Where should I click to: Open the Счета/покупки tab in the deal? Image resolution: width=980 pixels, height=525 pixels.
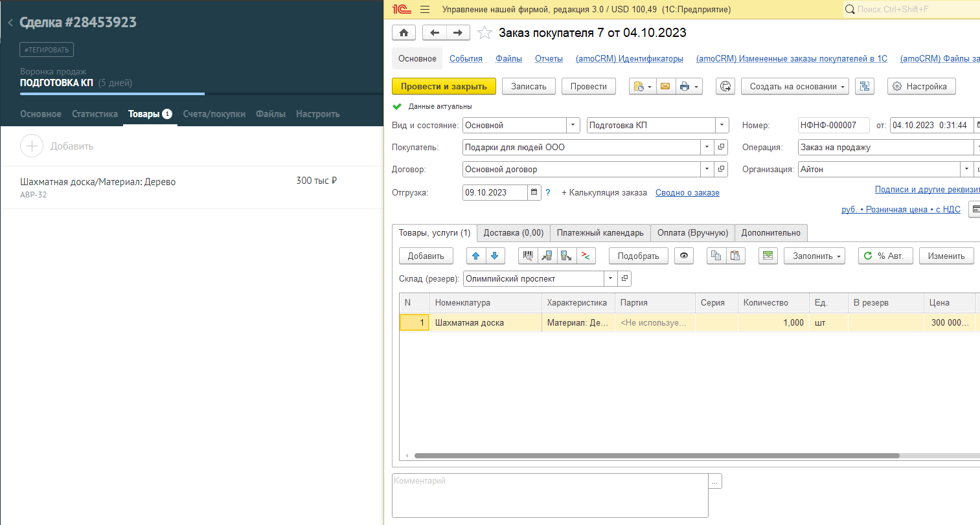214,114
